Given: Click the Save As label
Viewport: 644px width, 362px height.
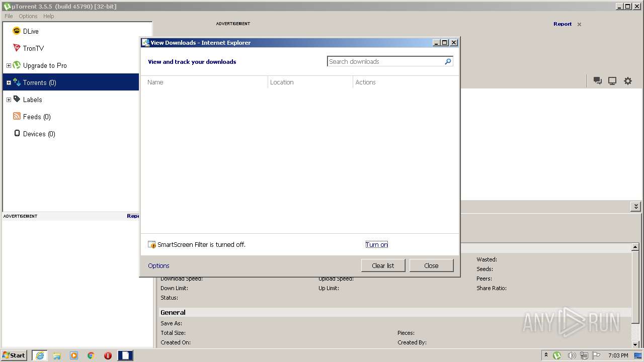Looking at the screenshot, I should pos(171,324).
